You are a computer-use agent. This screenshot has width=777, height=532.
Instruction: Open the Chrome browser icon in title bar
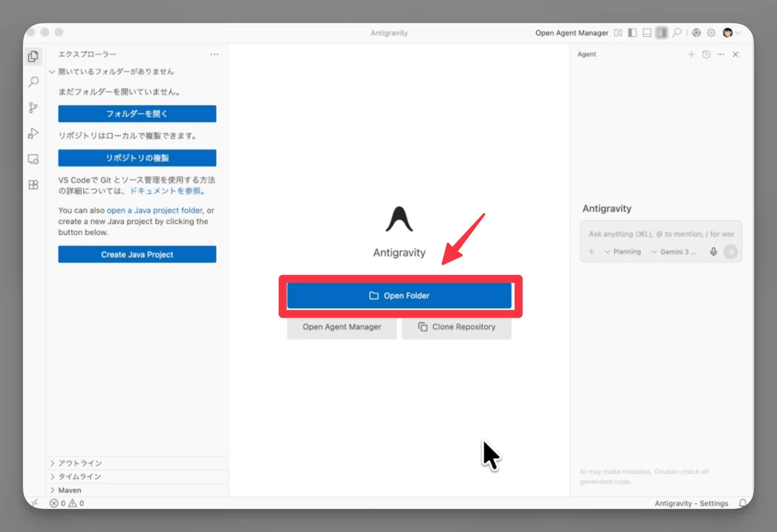(696, 33)
